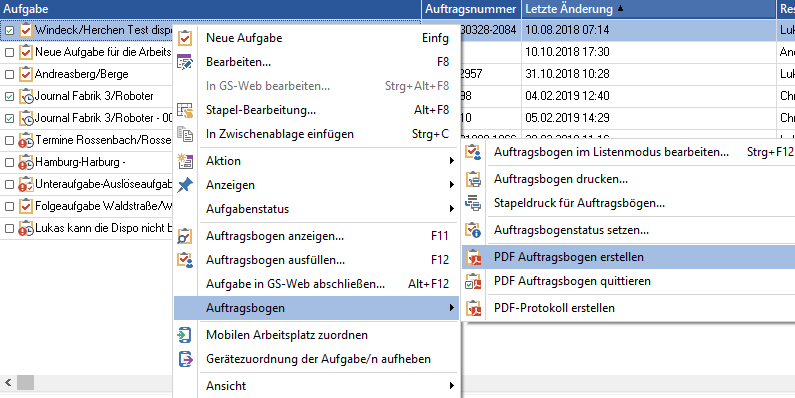Click the Auftragsbogenstatus setzen icon
The height and width of the screenshot is (398, 795).
coord(473,230)
